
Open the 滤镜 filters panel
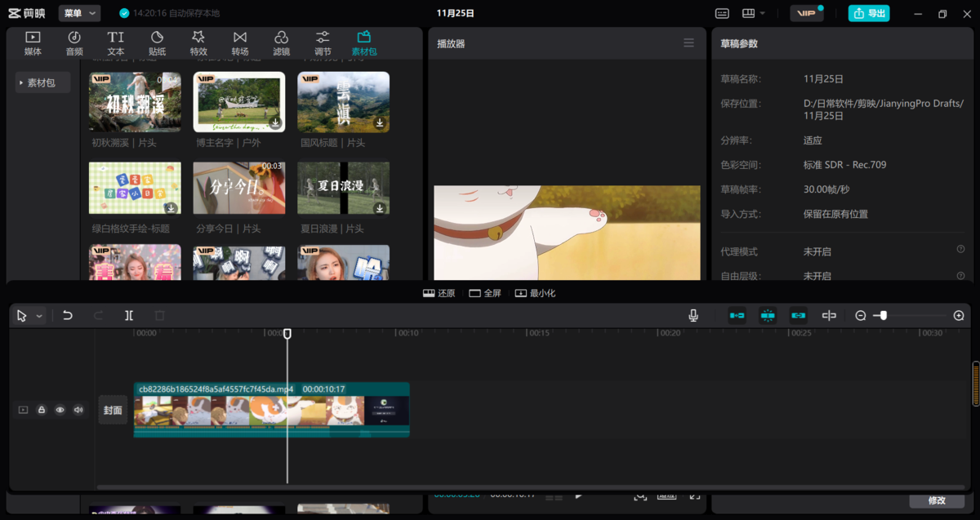[x=281, y=43]
